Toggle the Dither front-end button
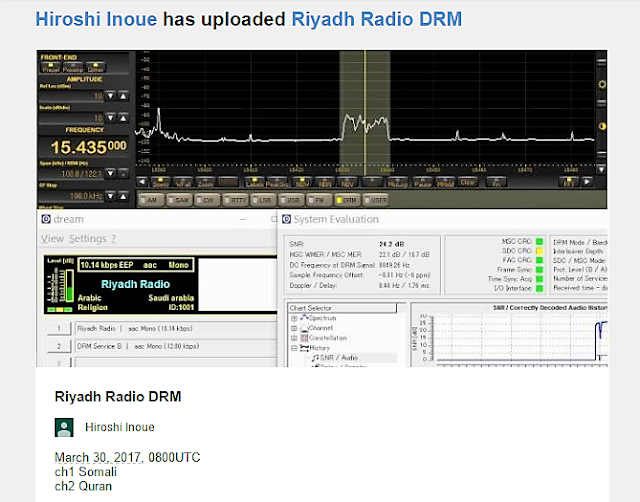The height and width of the screenshot is (502, 640). (96, 67)
